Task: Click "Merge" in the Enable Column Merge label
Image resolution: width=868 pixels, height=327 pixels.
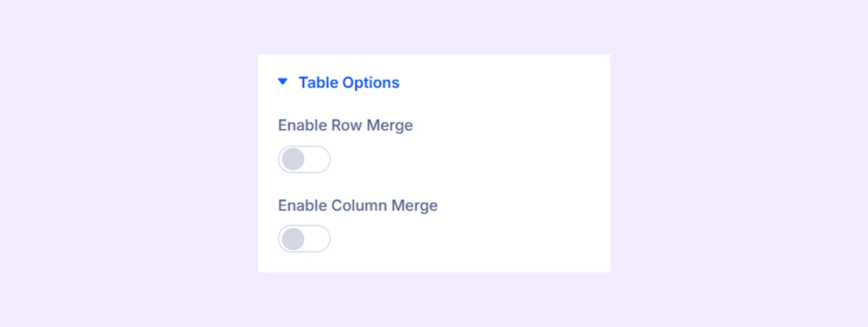Action: tap(414, 206)
